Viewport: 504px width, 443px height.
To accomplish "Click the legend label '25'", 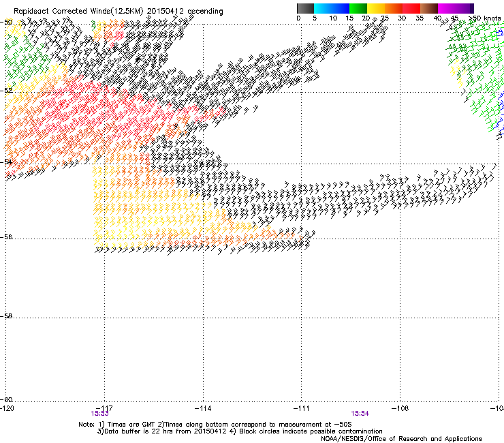I will coord(385,18).
